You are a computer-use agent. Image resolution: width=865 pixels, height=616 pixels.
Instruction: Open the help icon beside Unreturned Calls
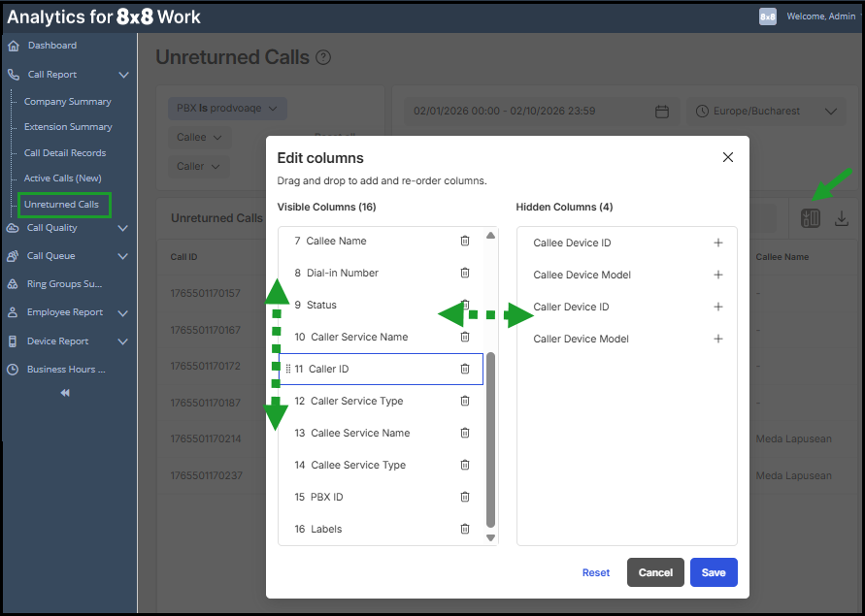(324, 57)
